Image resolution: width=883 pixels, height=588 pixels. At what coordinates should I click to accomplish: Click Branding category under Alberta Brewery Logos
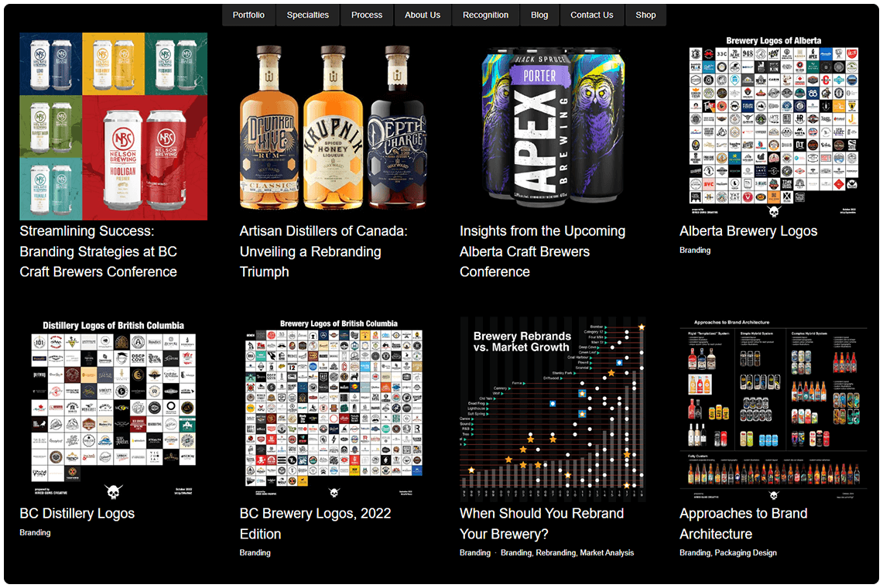coord(695,250)
